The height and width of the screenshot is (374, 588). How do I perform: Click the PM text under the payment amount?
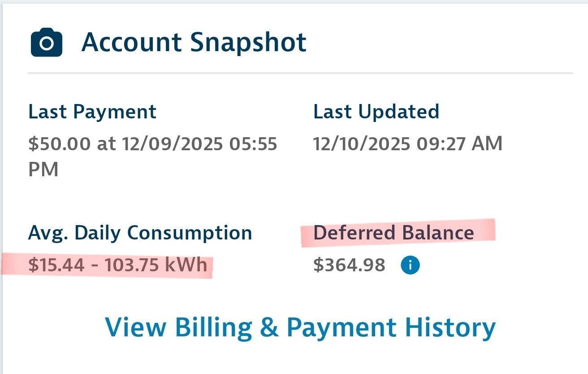click(43, 170)
